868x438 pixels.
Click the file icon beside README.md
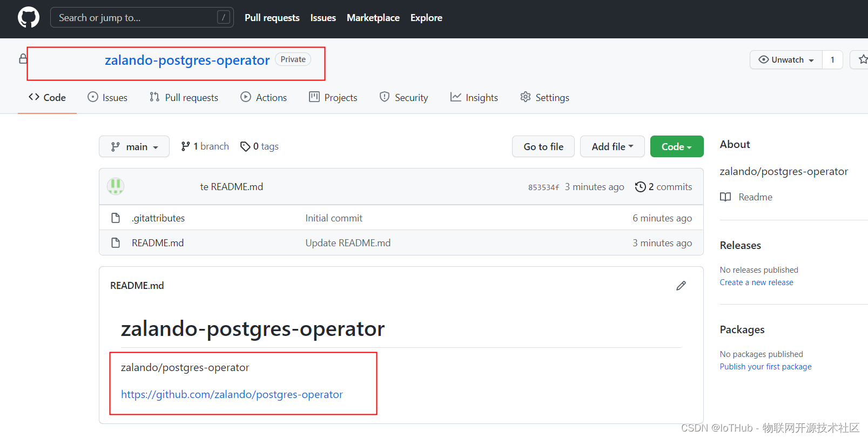point(116,243)
